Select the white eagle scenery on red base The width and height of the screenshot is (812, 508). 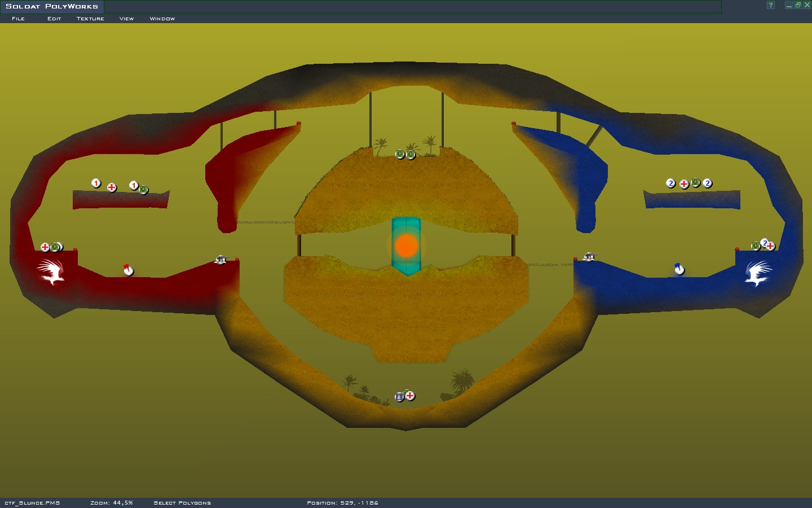(51, 272)
